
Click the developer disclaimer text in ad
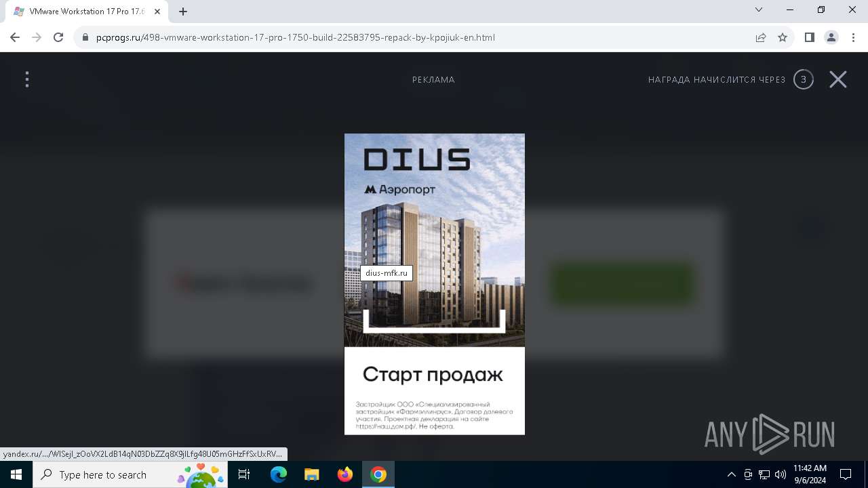[x=434, y=415]
